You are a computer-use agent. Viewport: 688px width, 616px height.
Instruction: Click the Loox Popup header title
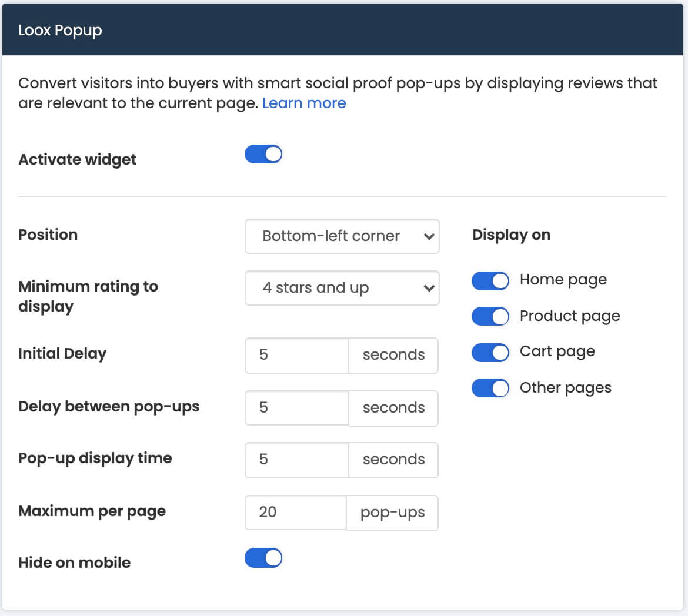pos(60,31)
